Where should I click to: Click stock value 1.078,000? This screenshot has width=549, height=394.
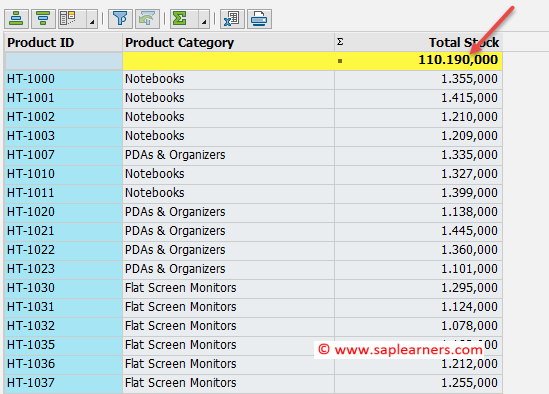[x=469, y=326]
